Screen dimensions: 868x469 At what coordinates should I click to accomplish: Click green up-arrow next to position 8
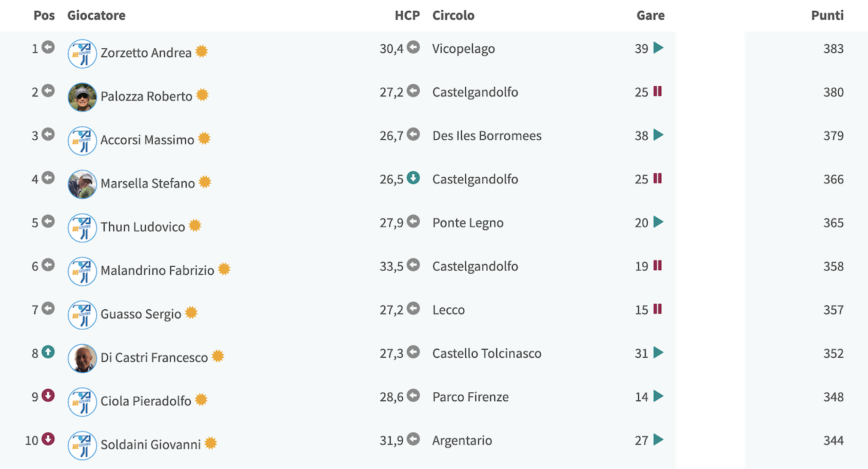tap(48, 352)
